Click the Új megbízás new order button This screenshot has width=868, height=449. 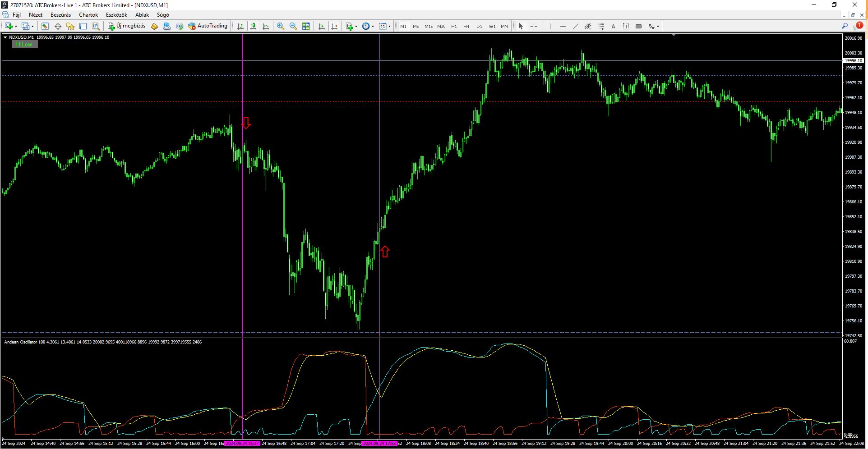[x=126, y=26]
